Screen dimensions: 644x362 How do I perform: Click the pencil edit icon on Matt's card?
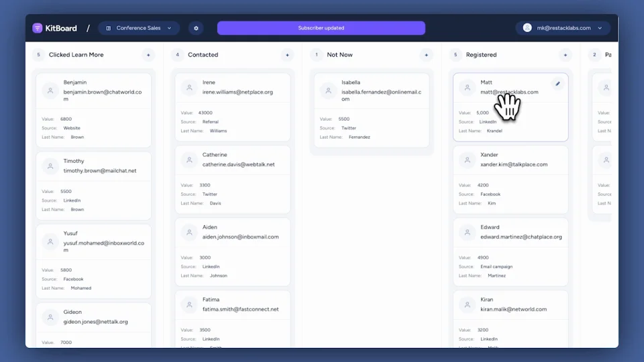(x=557, y=84)
